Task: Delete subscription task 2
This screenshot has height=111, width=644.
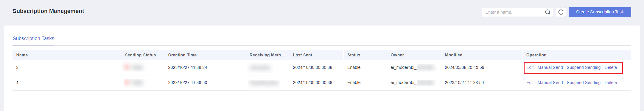Action: 611,67
